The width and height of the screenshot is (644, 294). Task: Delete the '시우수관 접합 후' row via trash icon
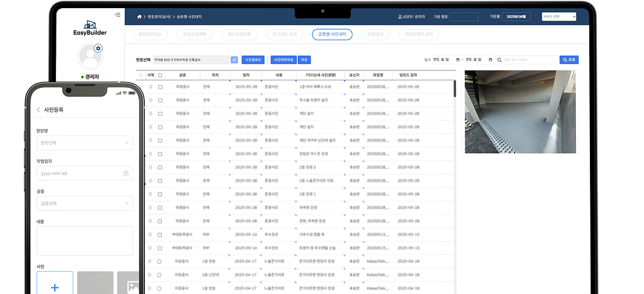pos(151,235)
